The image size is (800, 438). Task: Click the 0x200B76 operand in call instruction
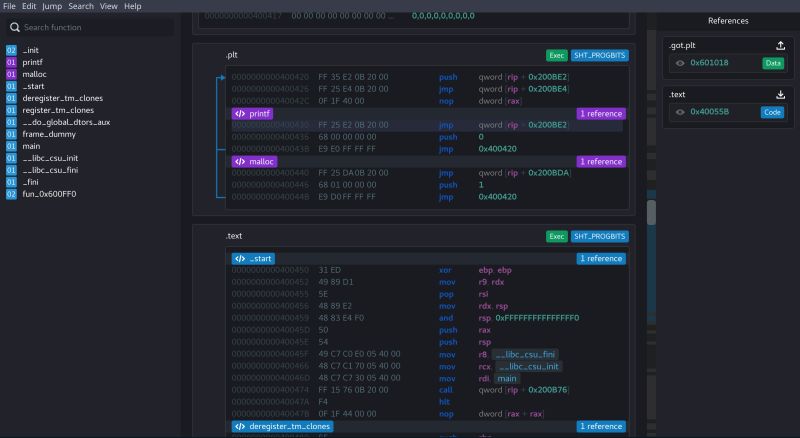[547, 390]
